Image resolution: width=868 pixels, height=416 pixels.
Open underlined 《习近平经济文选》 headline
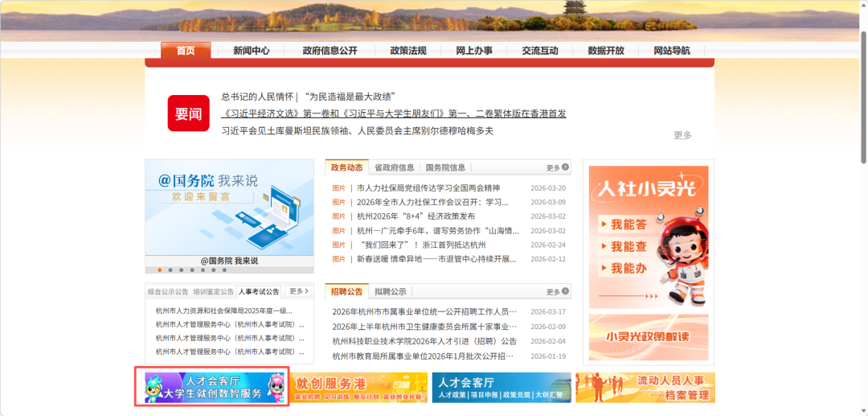click(394, 113)
